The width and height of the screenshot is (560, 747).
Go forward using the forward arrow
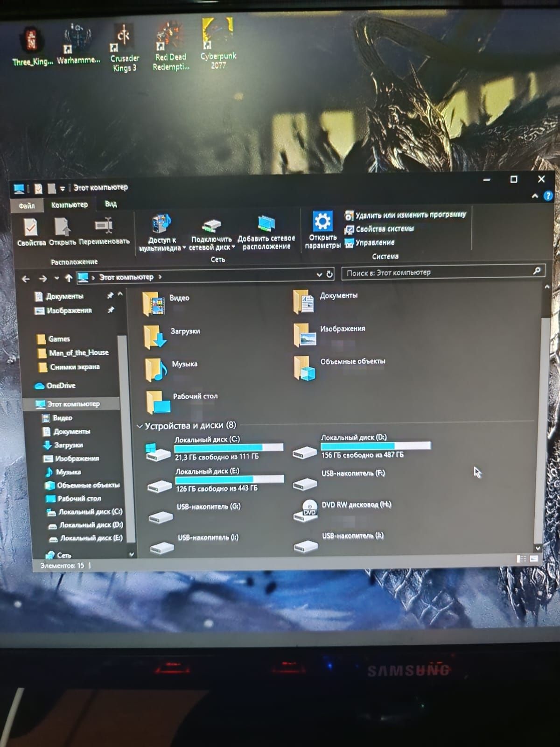point(43,279)
